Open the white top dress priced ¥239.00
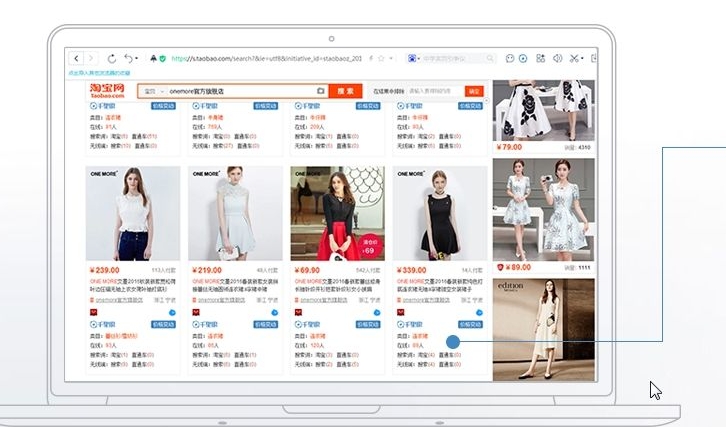 [x=132, y=214]
